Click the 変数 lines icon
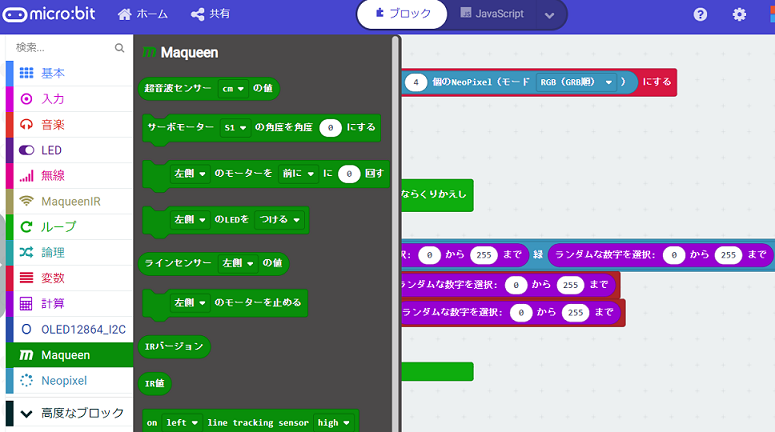This screenshot has width=775, height=432. click(26, 278)
